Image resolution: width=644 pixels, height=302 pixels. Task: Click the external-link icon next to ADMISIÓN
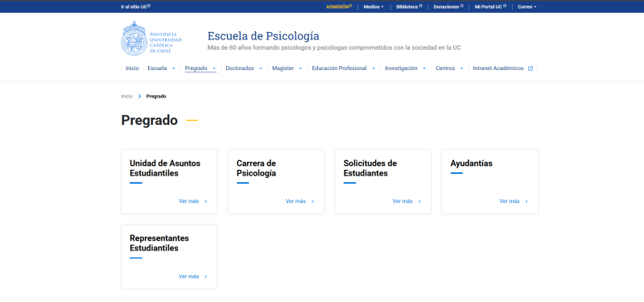coord(351,6)
